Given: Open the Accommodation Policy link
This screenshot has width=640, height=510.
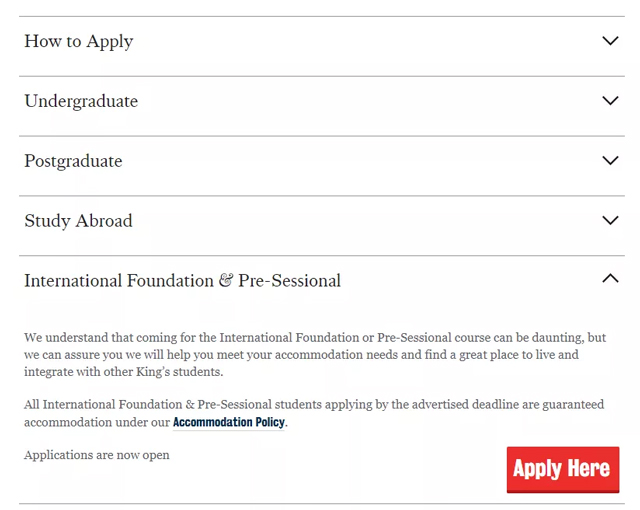Looking at the screenshot, I should pyautogui.click(x=229, y=423).
